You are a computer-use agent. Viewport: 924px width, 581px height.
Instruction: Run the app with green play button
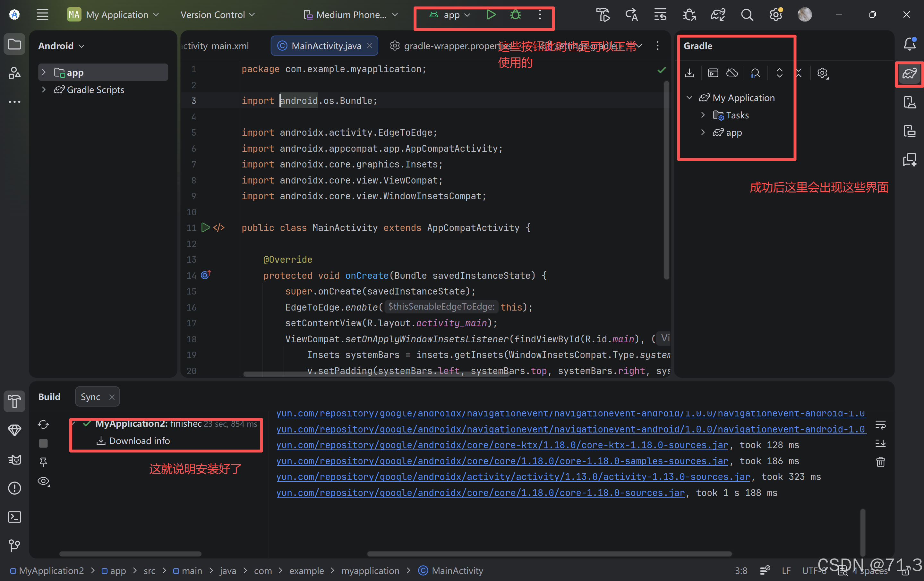point(491,15)
